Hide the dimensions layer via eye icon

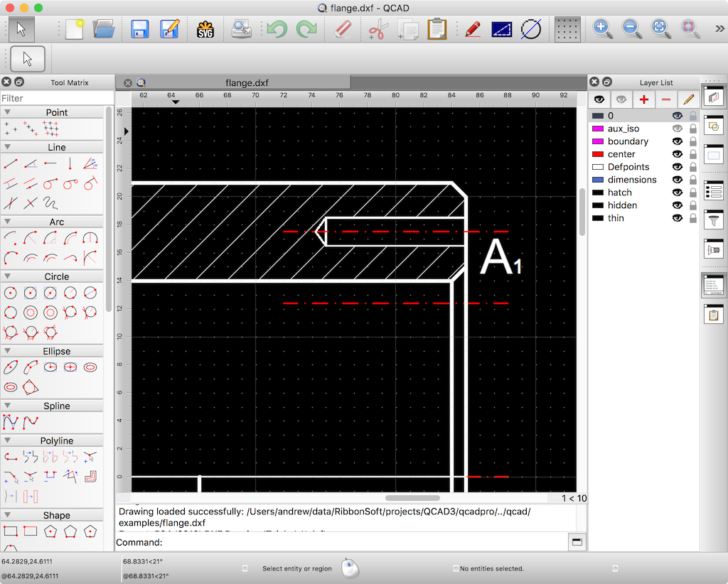678,180
